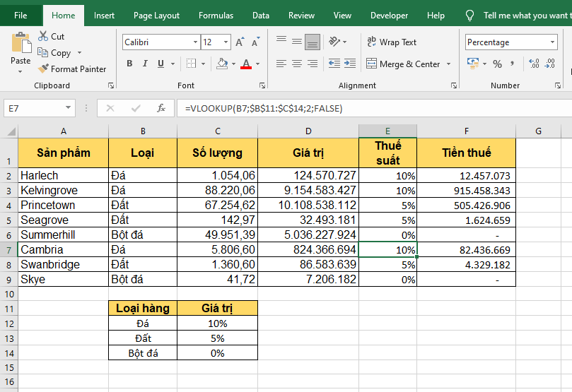
Task: Center-align text with the Center icon
Action: pos(297,64)
